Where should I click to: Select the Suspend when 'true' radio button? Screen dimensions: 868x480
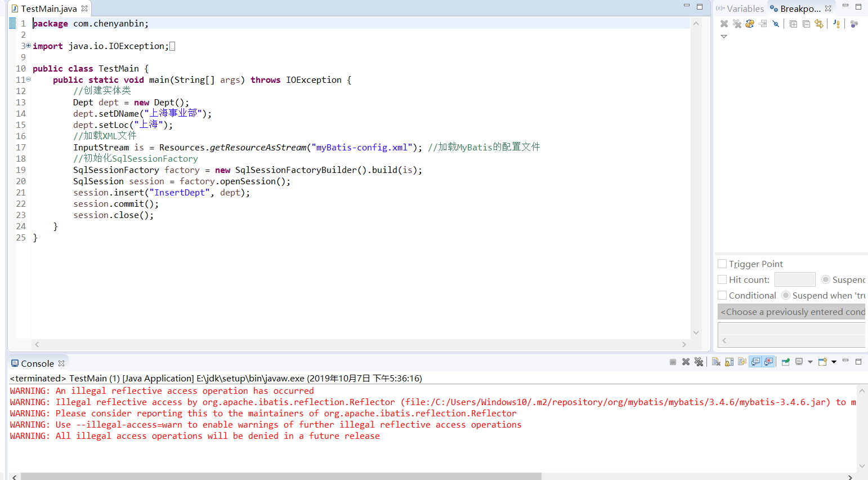pos(786,295)
